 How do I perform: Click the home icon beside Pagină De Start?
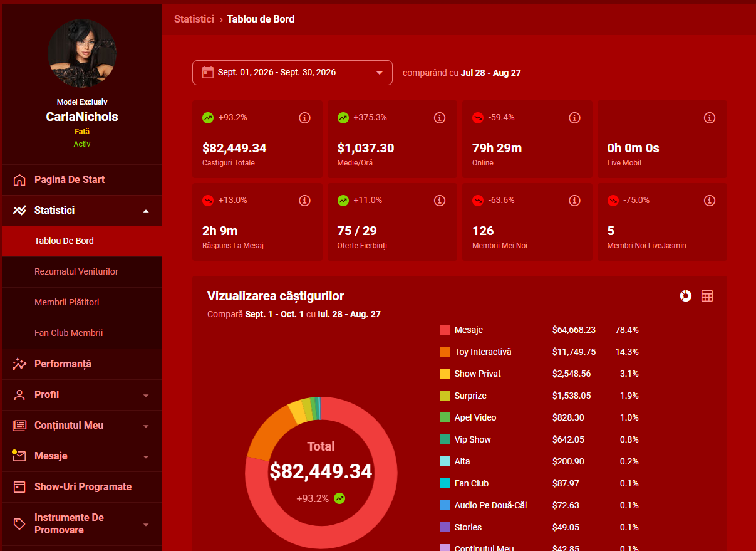[x=19, y=180]
